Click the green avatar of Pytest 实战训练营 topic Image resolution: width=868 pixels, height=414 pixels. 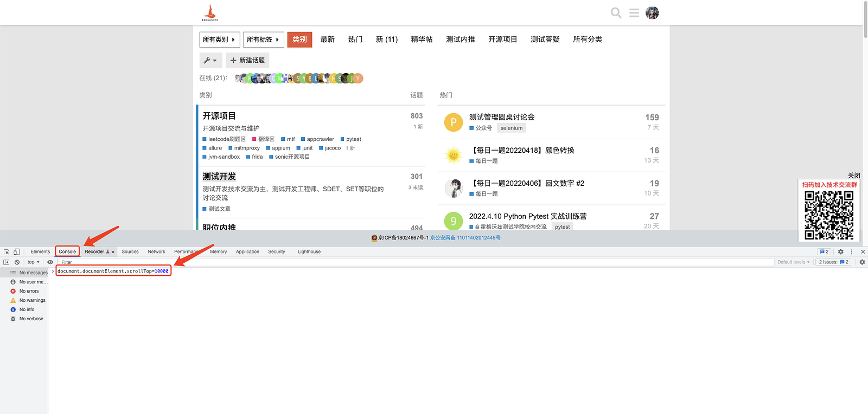point(454,221)
